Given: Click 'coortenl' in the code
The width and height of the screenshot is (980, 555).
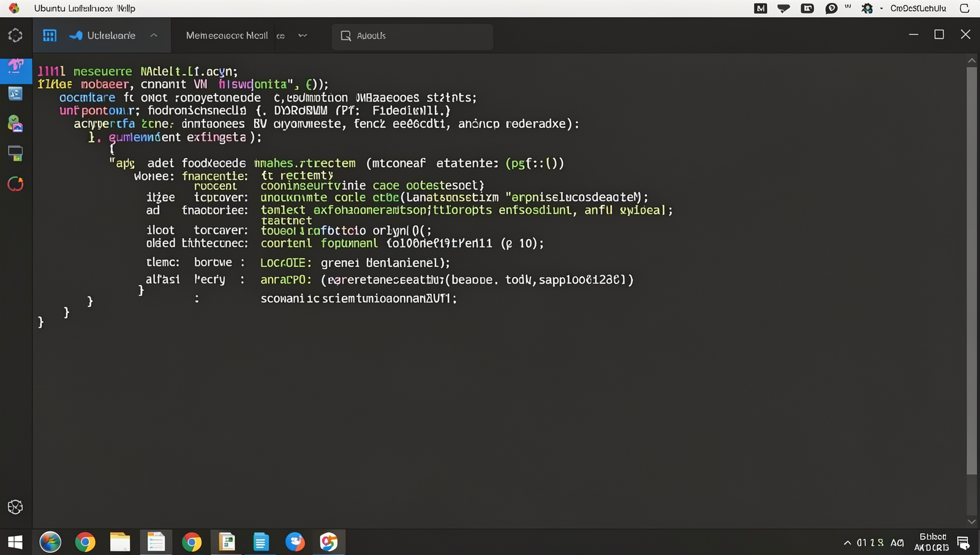Looking at the screenshot, I should tap(286, 243).
